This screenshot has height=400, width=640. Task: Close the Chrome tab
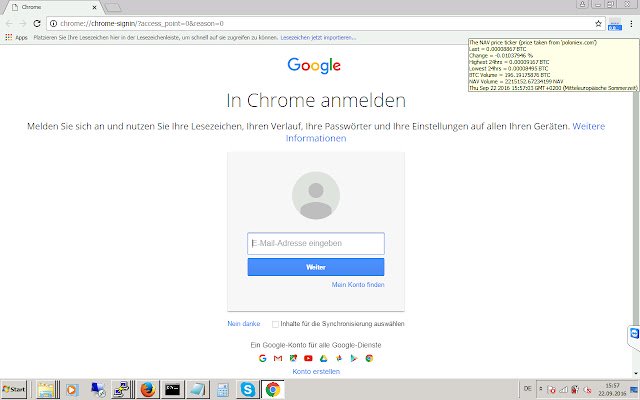tap(94, 7)
